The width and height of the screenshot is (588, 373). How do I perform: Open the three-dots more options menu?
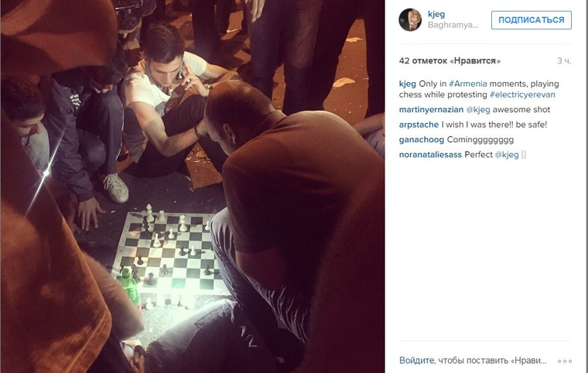pos(564,361)
